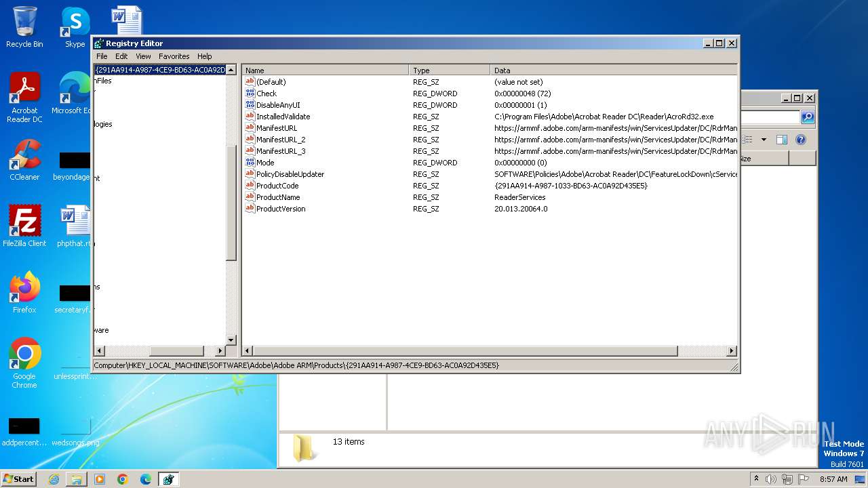868x488 pixels.
Task: Select the ManifestURL_3 value icon
Action: coord(250,151)
